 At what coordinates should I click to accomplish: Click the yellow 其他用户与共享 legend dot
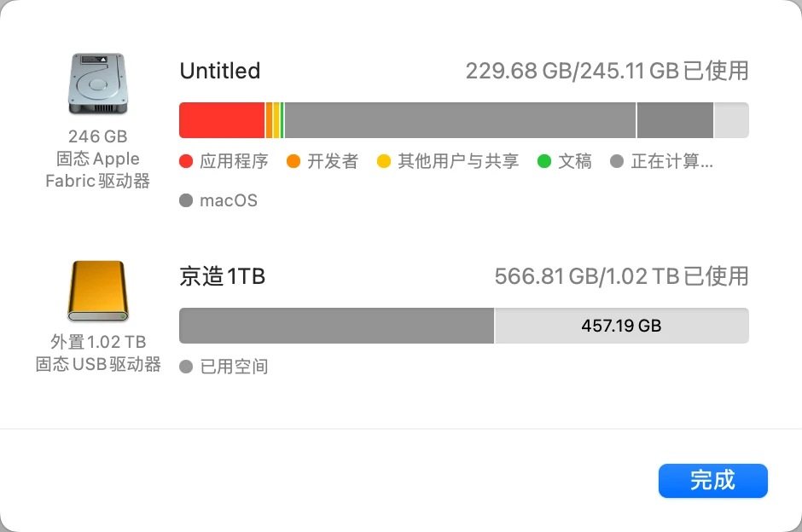(384, 161)
